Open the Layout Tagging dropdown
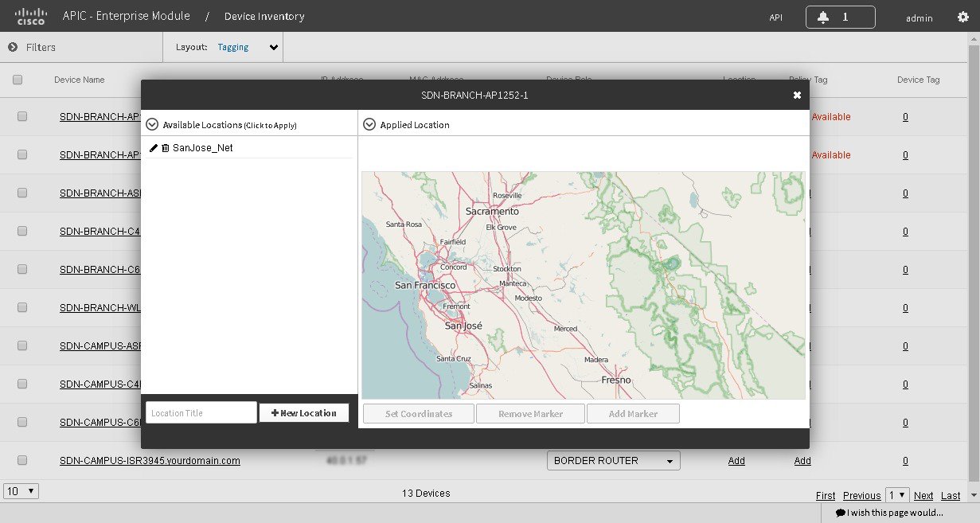 248,47
